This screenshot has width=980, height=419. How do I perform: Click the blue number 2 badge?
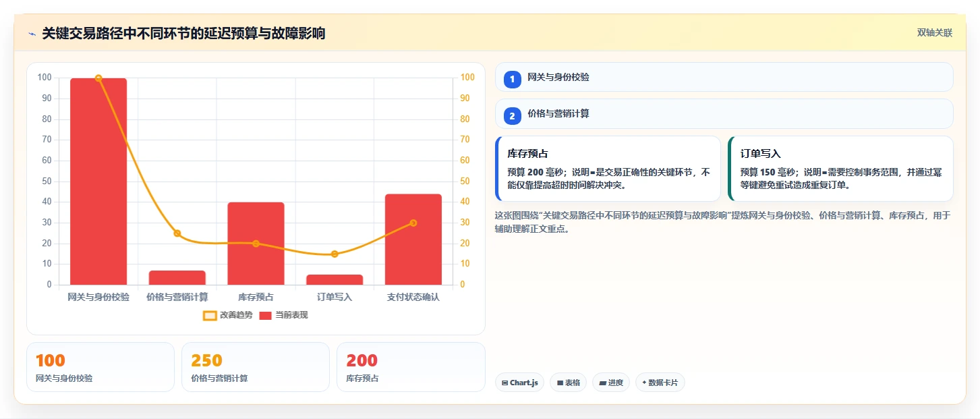(512, 116)
